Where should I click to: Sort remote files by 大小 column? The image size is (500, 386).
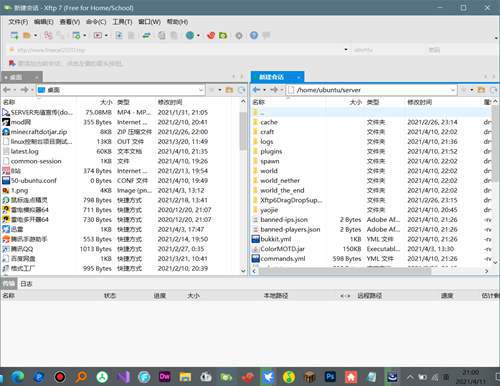(356, 102)
